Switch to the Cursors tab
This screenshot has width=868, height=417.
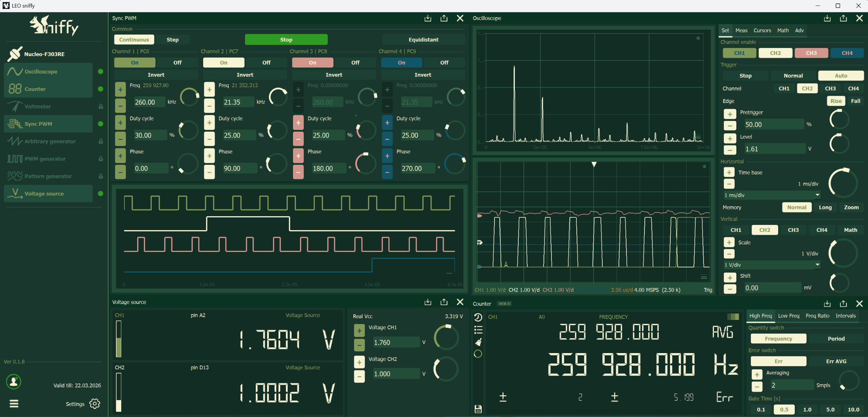762,30
